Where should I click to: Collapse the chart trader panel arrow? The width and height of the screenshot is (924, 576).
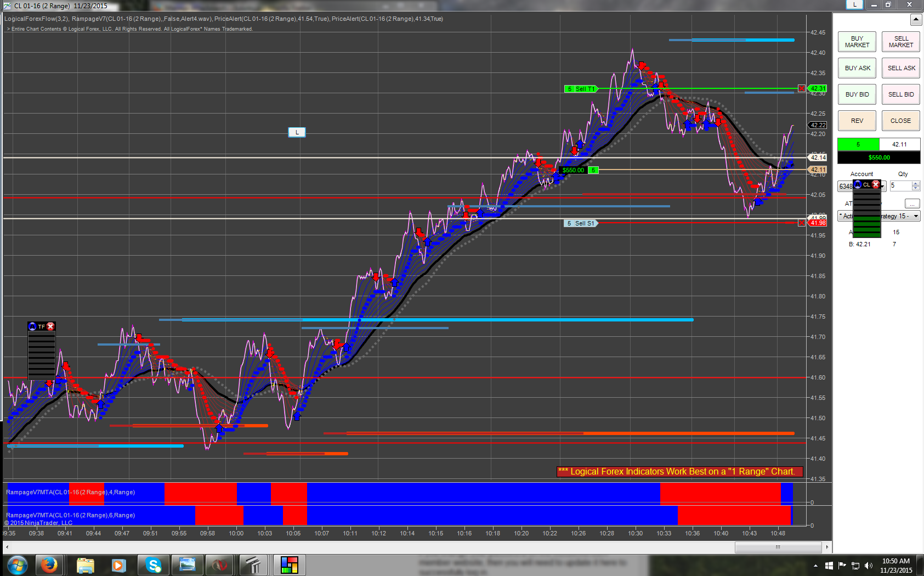[916, 20]
